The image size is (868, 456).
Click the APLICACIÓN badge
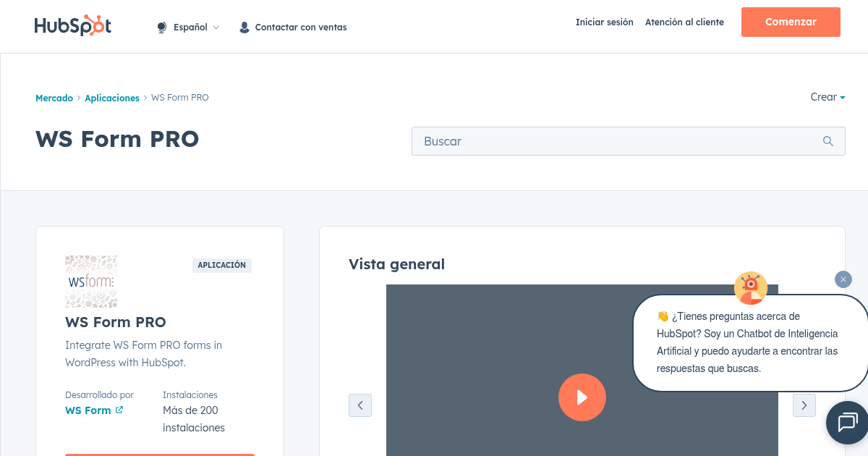(222, 266)
